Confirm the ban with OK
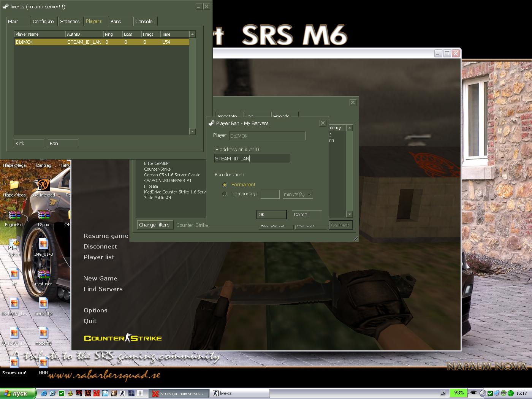This screenshot has width=532, height=399. pos(272,215)
